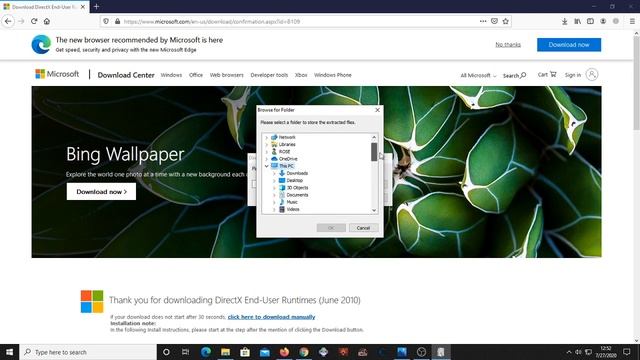
Task: Click Bing Wallpaper Download now button
Action: 101,191
